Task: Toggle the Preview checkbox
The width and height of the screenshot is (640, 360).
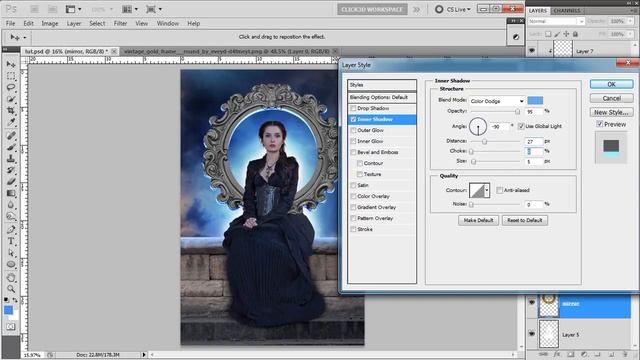Action: click(600, 124)
